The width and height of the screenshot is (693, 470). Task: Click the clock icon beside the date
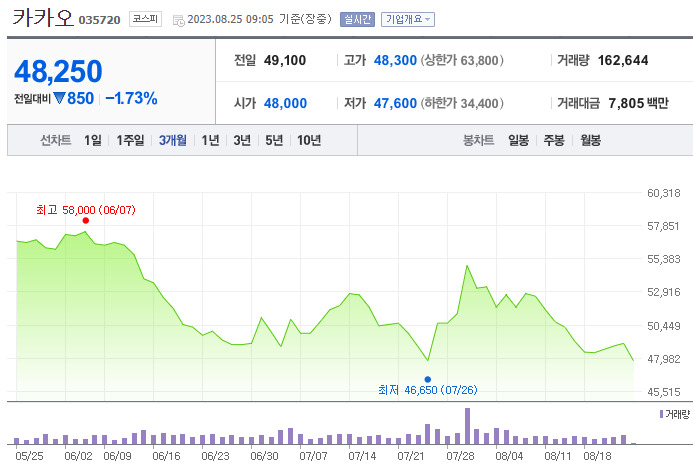[179, 20]
